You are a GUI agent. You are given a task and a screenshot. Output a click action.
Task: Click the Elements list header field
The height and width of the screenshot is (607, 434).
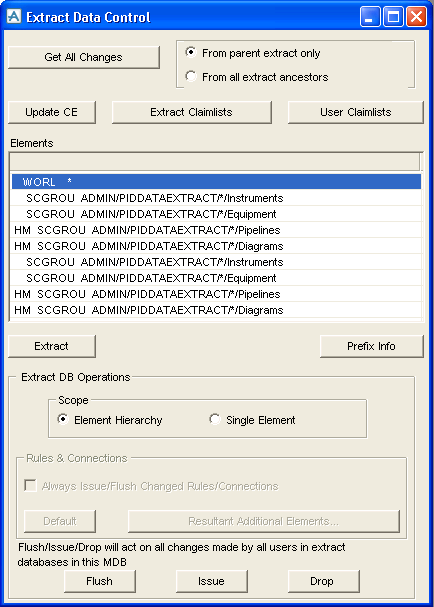(215, 162)
